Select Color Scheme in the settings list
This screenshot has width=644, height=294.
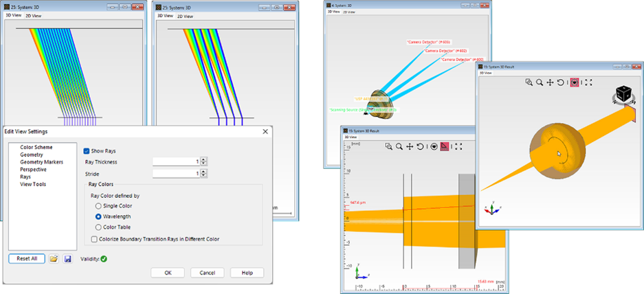36,147
